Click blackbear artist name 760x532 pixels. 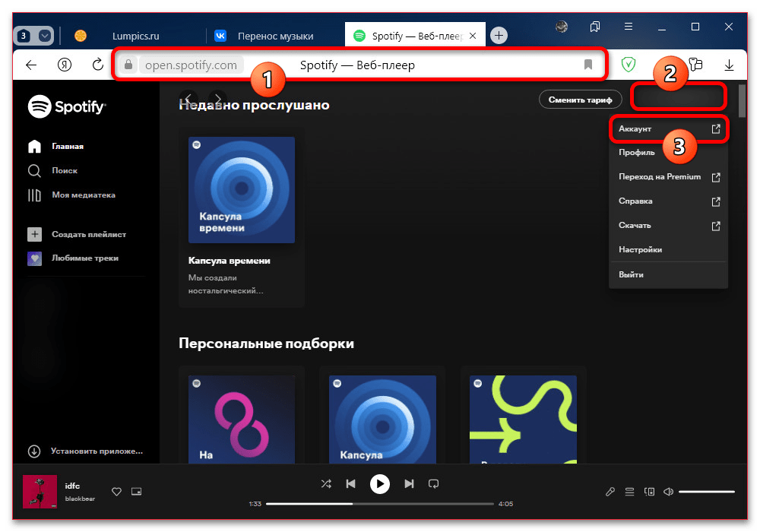tap(80, 499)
